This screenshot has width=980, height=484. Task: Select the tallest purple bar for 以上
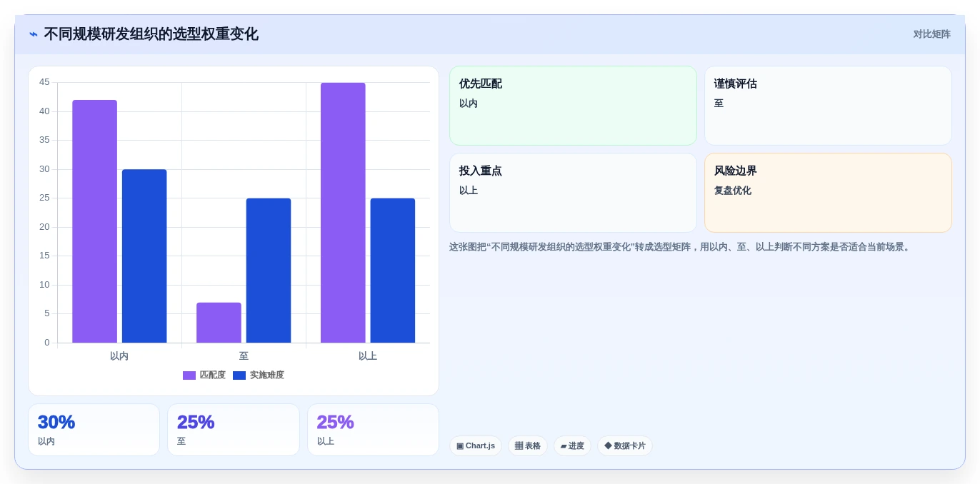click(x=343, y=213)
